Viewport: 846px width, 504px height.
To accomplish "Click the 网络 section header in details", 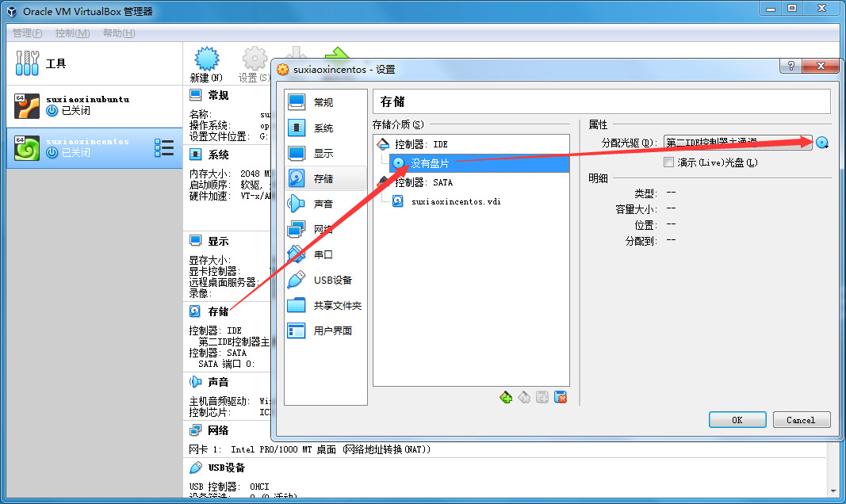I will 218,430.
